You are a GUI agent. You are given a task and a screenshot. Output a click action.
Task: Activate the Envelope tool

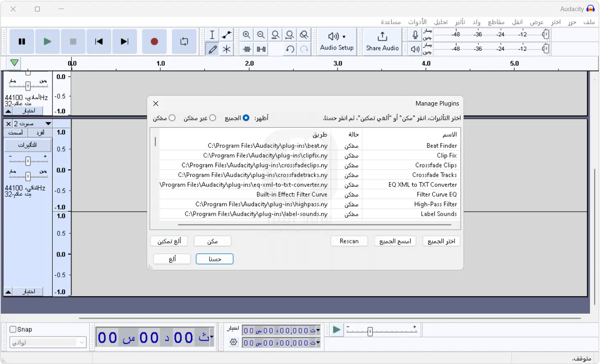point(226,35)
